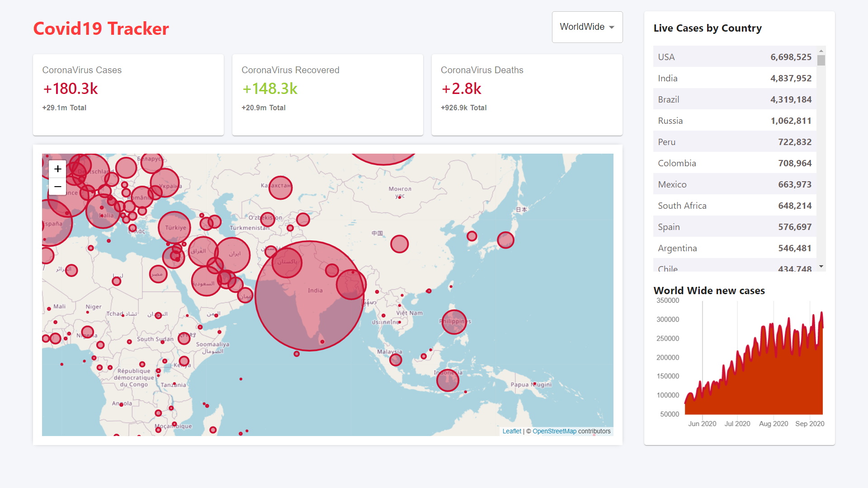Click the large India circle on map
Image resolution: width=868 pixels, height=488 pixels.
coord(310,296)
